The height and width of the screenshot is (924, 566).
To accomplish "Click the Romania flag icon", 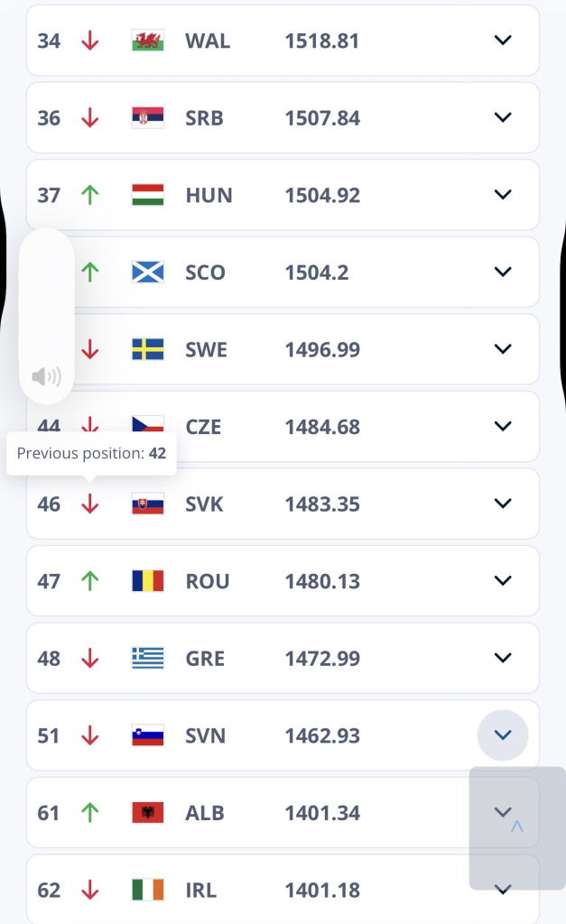I will [147, 581].
